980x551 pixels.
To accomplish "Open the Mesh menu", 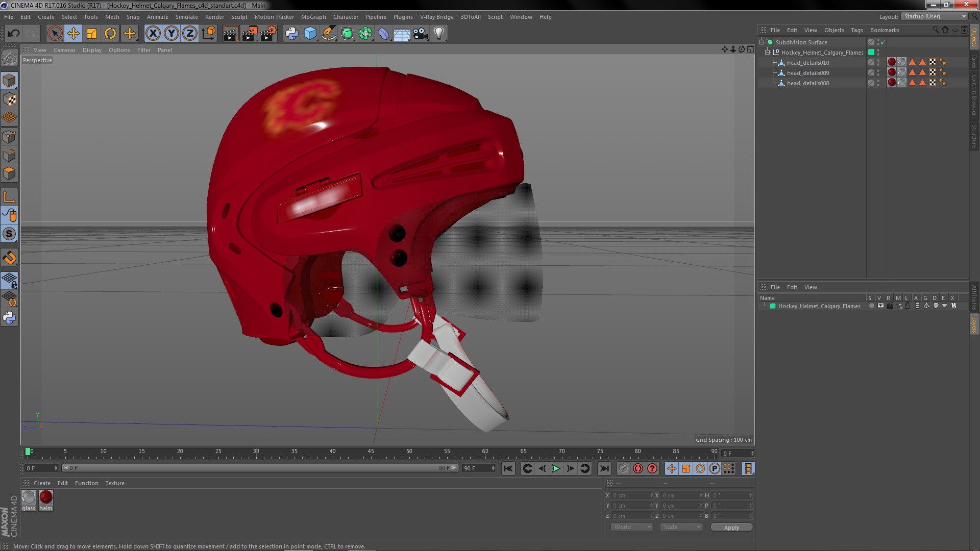I will 112,17.
